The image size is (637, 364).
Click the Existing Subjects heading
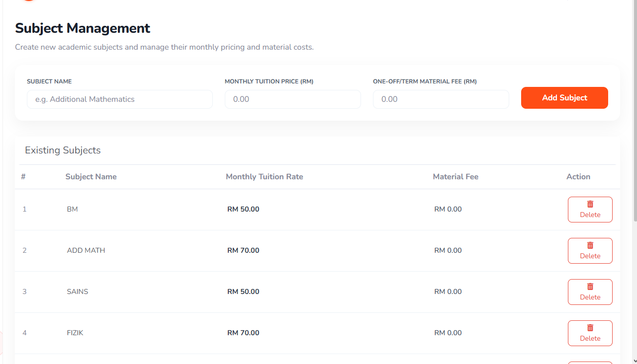coord(63,150)
